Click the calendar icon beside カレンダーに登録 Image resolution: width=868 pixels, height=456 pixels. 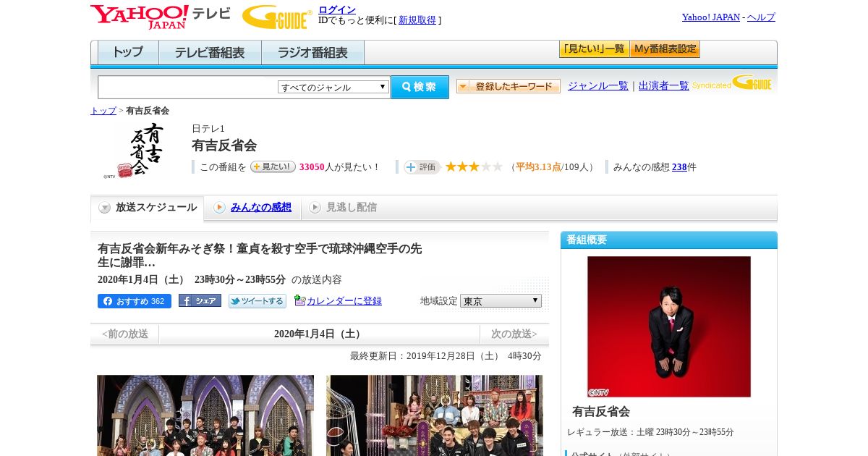click(299, 300)
